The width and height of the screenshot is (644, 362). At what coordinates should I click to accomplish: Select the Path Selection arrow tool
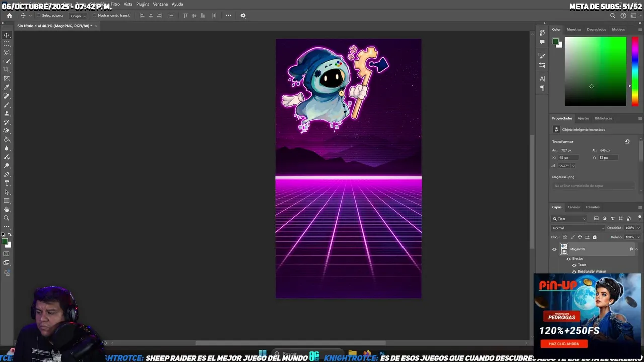pos(7,192)
